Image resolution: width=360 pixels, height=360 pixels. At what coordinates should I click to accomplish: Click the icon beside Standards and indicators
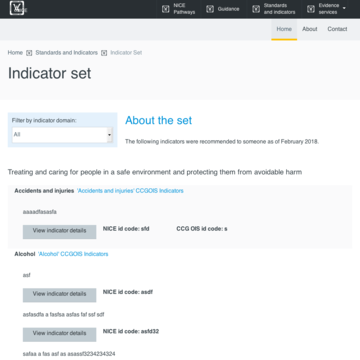click(256, 9)
